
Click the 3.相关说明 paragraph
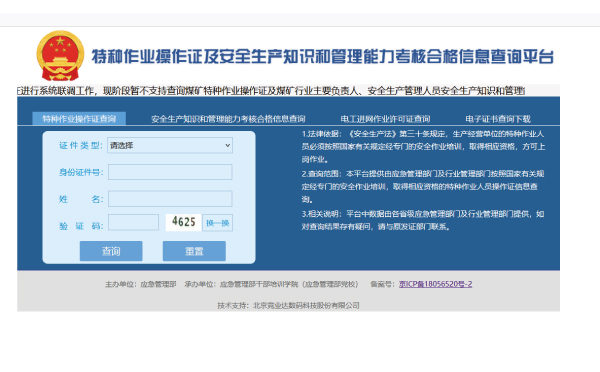point(422,220)
